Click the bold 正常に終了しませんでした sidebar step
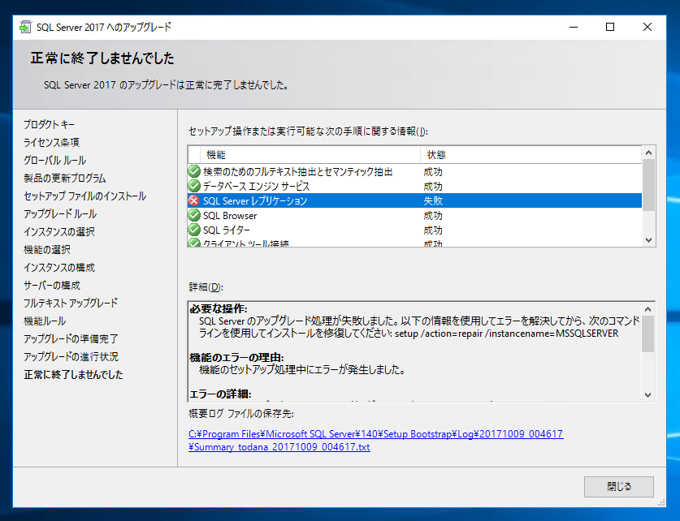The image size is (680, 521). tap(73, 374)
